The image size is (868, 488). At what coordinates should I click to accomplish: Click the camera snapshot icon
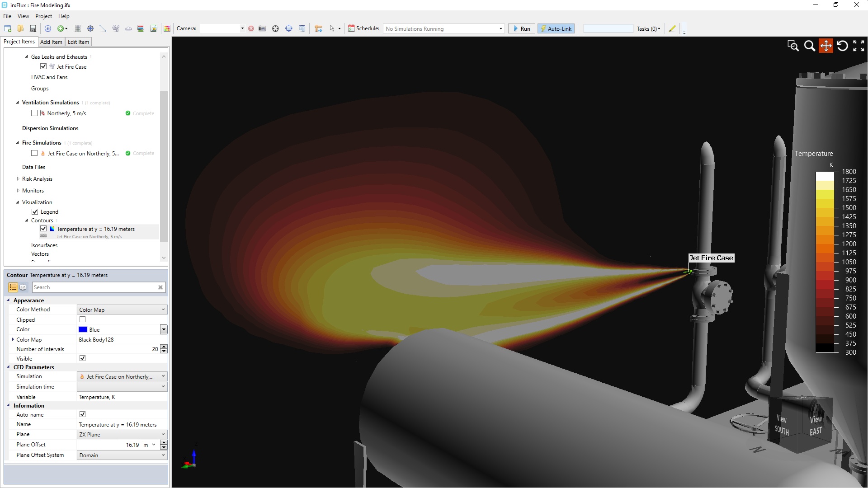262,28
